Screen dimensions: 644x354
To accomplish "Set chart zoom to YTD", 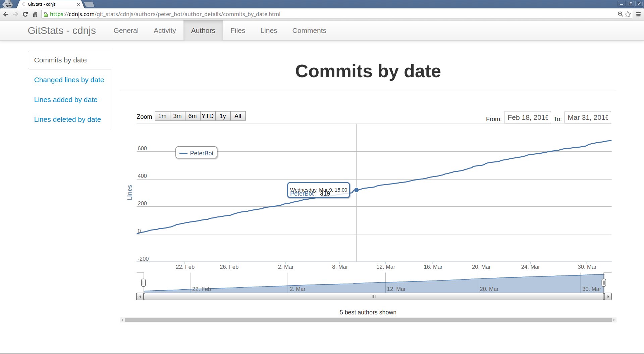I will coord(208,116).
